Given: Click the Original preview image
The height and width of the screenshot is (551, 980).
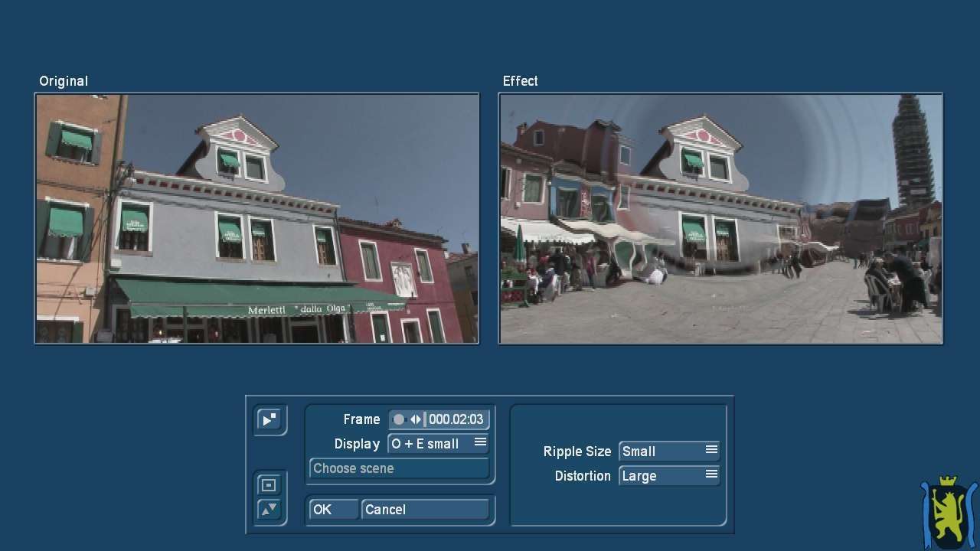Looking at the screenshot, I should pos(257,219).
